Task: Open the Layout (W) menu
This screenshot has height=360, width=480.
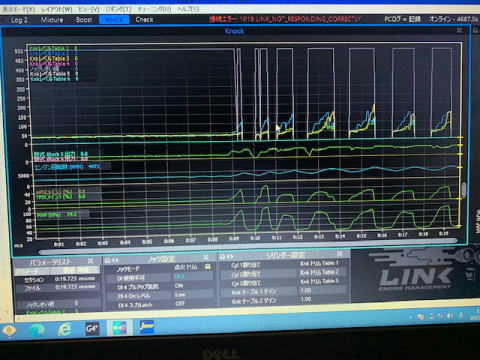Action: pyautogui.click(x=56, y=9)
